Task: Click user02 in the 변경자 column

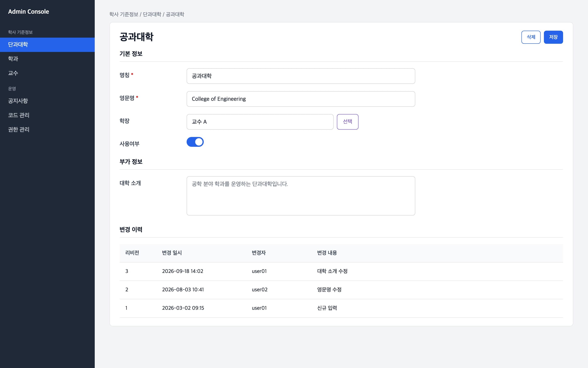Action: (259, 290)
